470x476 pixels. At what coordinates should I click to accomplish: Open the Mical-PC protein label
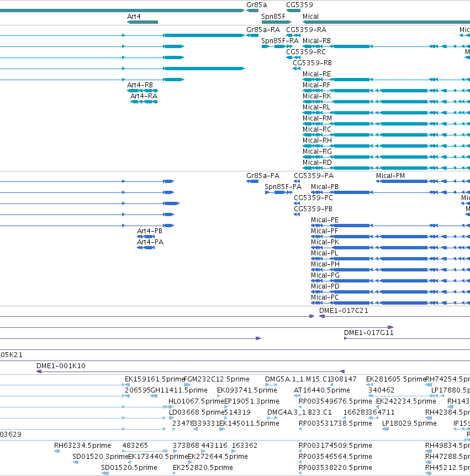(x=325, y=297)
